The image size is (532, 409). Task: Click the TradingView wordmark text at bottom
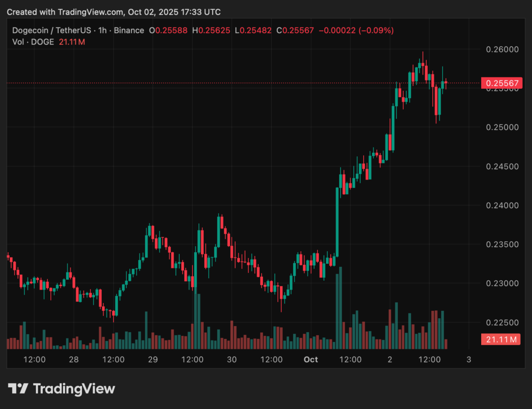click(74, 389)
